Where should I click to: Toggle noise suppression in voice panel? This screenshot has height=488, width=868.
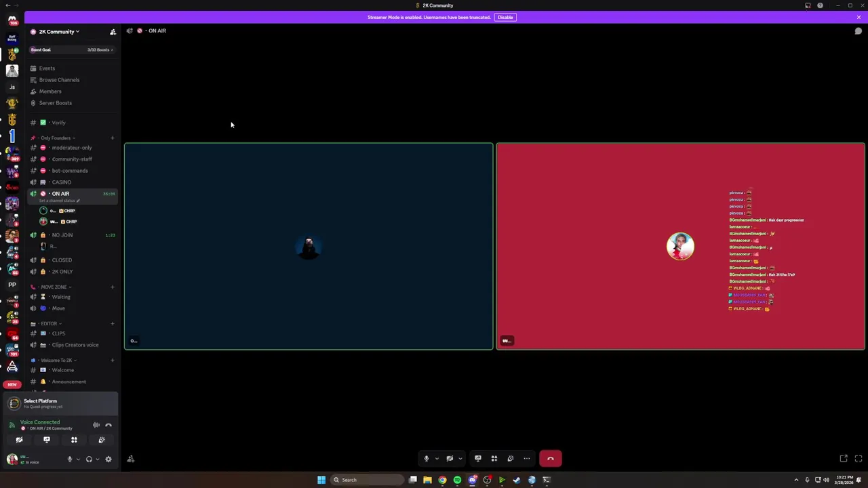(96, 425)
